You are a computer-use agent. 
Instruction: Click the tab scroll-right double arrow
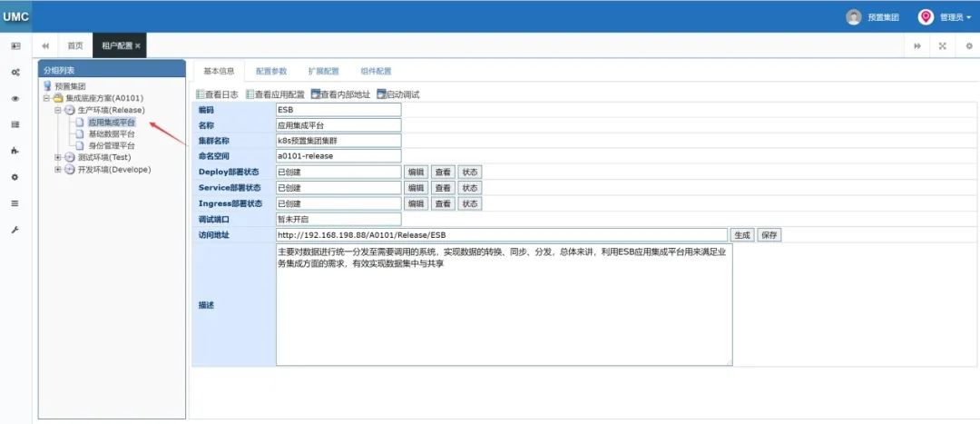click(917, 45)
